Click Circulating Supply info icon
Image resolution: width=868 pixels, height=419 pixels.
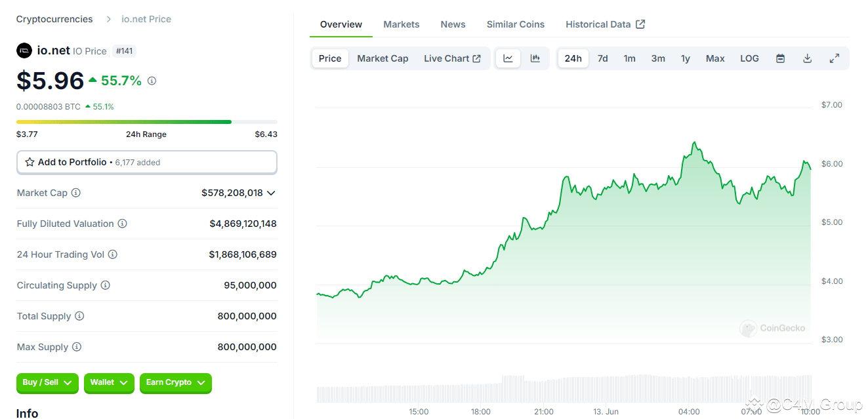tap(106, 285)
